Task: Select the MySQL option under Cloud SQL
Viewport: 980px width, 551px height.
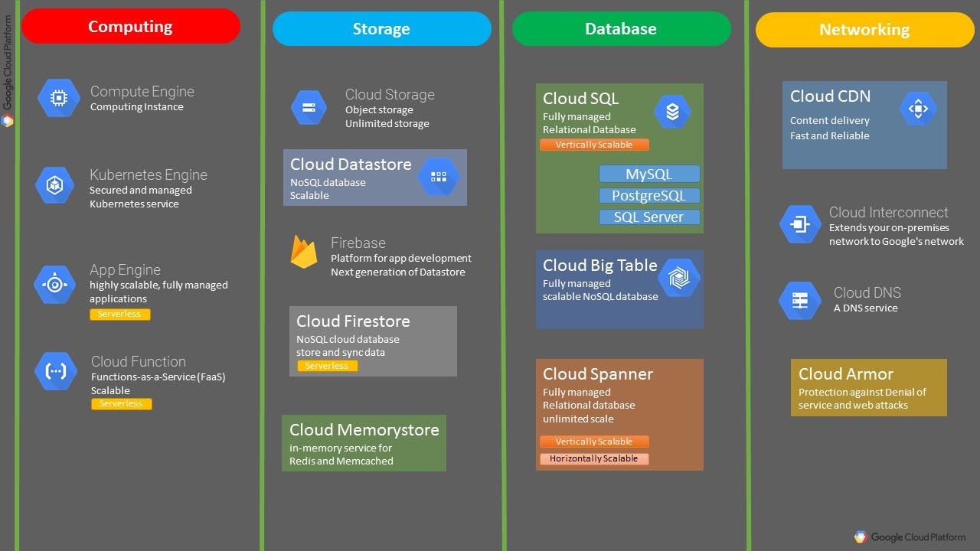Action: (x=649, y=174)
